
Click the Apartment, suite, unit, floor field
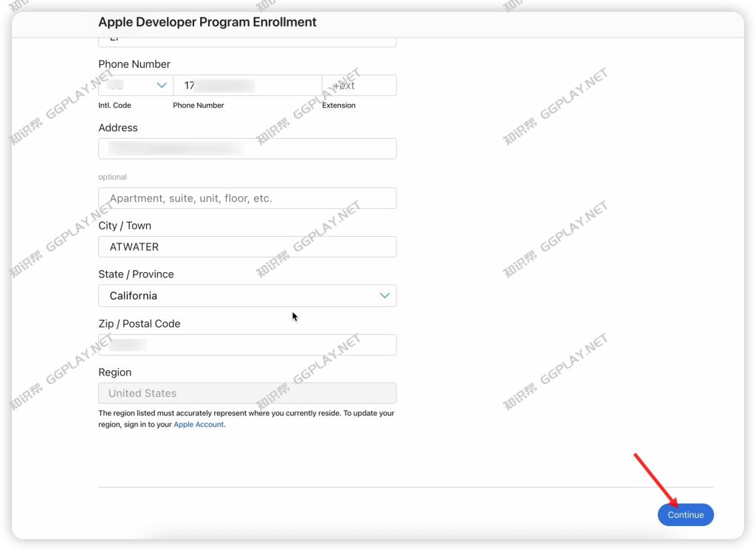247,198
